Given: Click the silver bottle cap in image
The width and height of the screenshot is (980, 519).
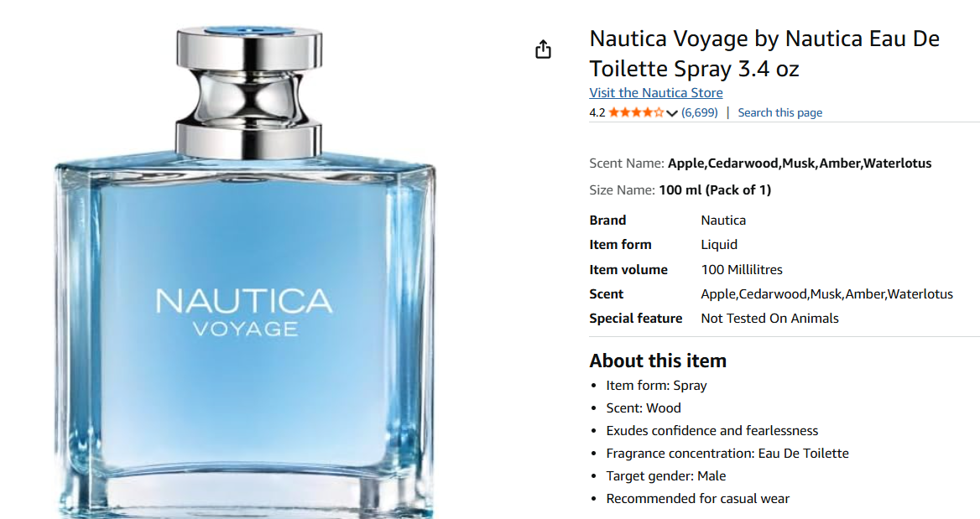Looking at the screenshot, I should click(248, 91).
